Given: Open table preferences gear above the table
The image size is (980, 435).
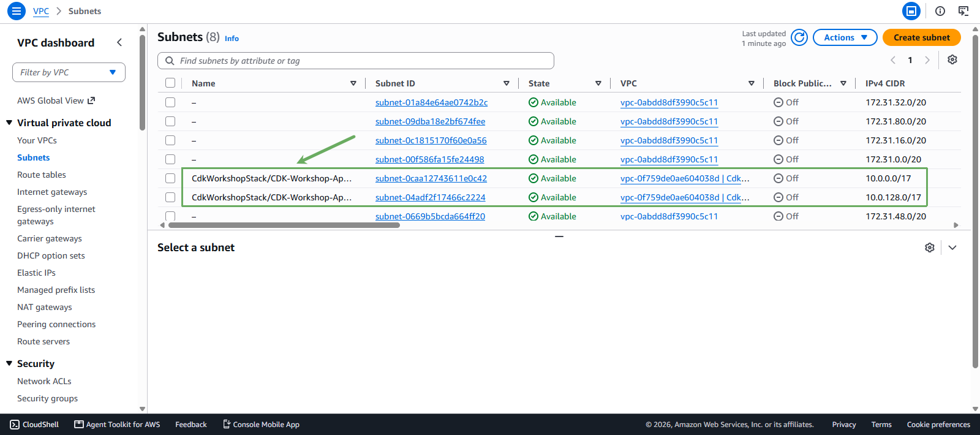Looking at the screenshot, I should (952, 59).
